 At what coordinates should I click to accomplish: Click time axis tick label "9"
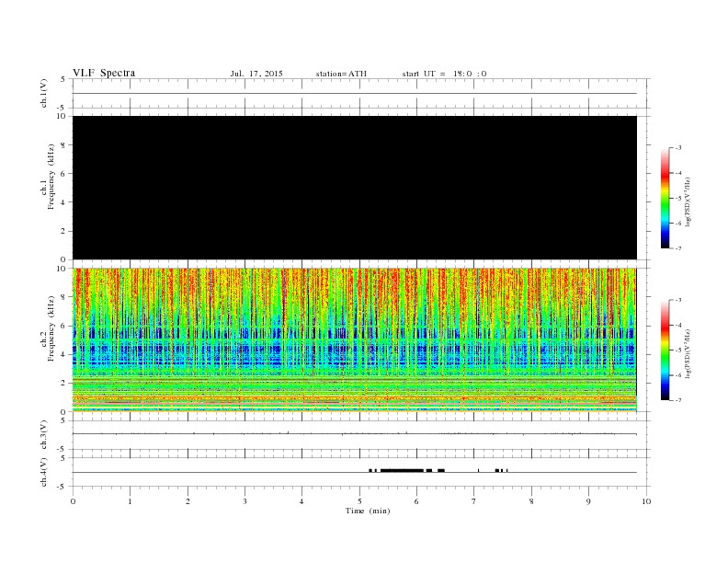588,501
